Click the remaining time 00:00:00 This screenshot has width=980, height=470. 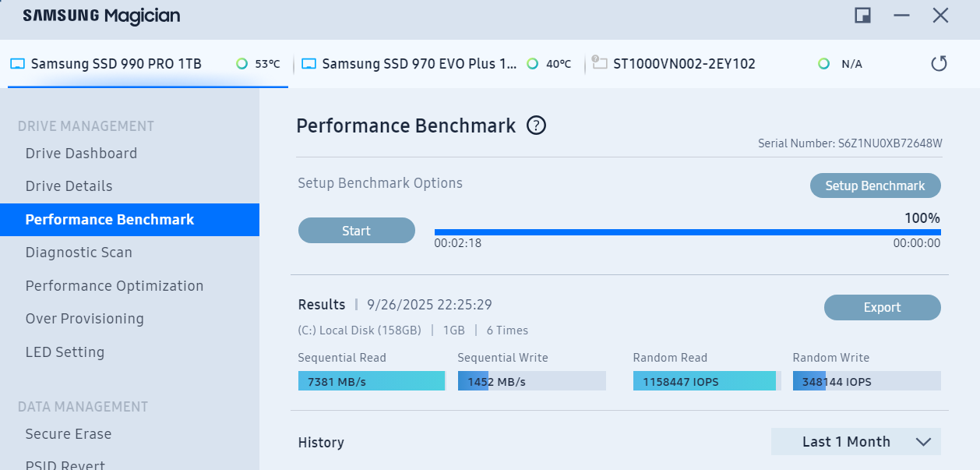click(x=917, y=243)
